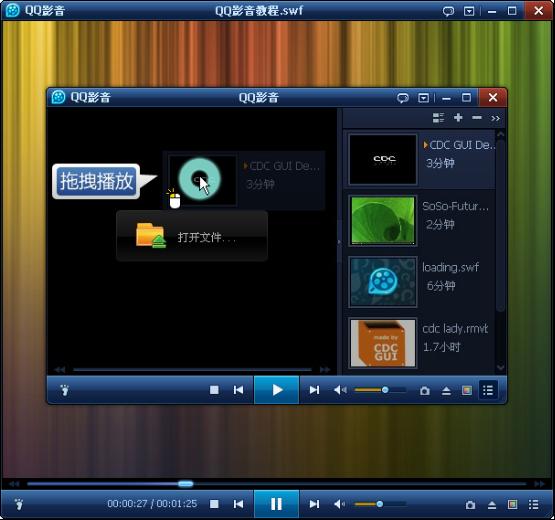Click the 拖拽播放 tooltip label
This screenshot has width=555, height=520.
pos(96,181)
